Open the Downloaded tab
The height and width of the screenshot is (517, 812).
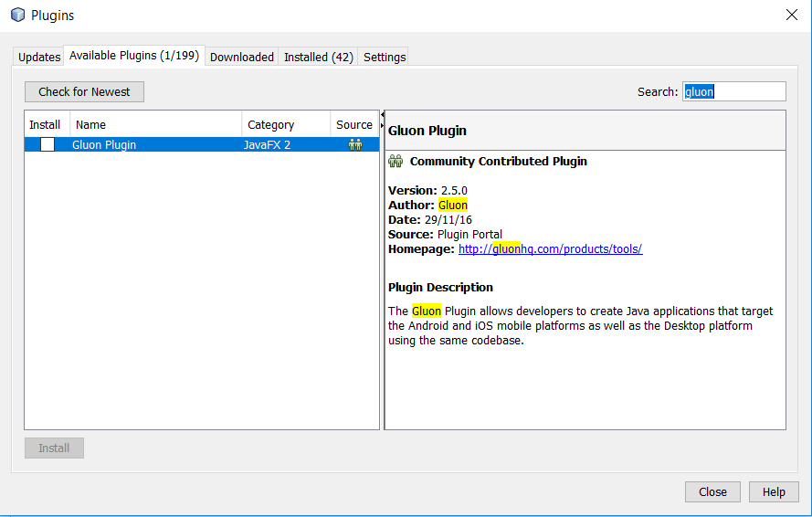coord(241,57)
